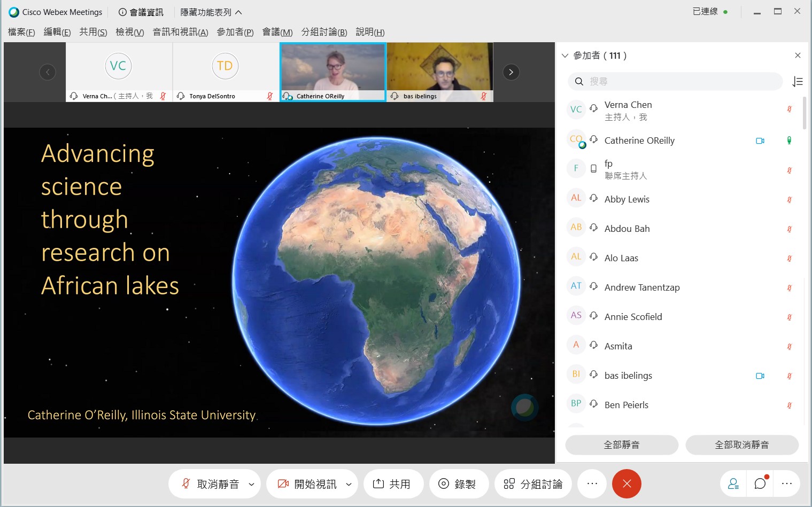
Task: Unmute bas ibelings' microphone in list
Action: (x=789, y=376)
